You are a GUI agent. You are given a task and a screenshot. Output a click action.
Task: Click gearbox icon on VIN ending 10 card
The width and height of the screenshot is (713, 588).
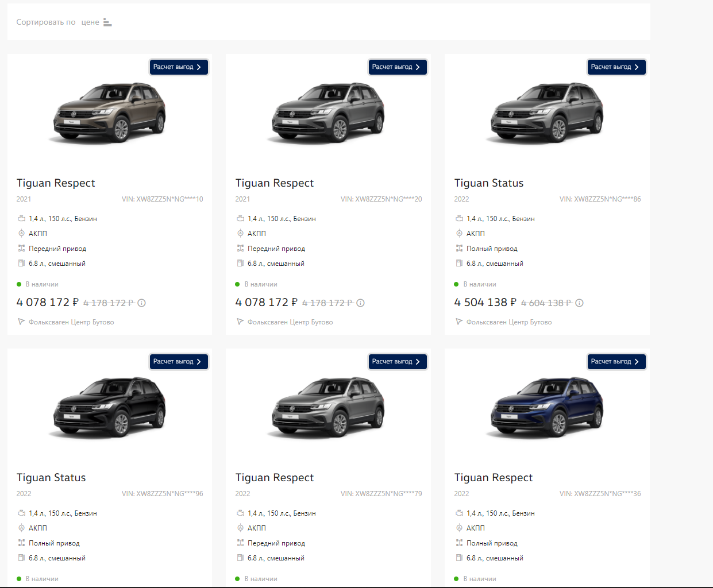pyautogui.click(x=21, y=233)
